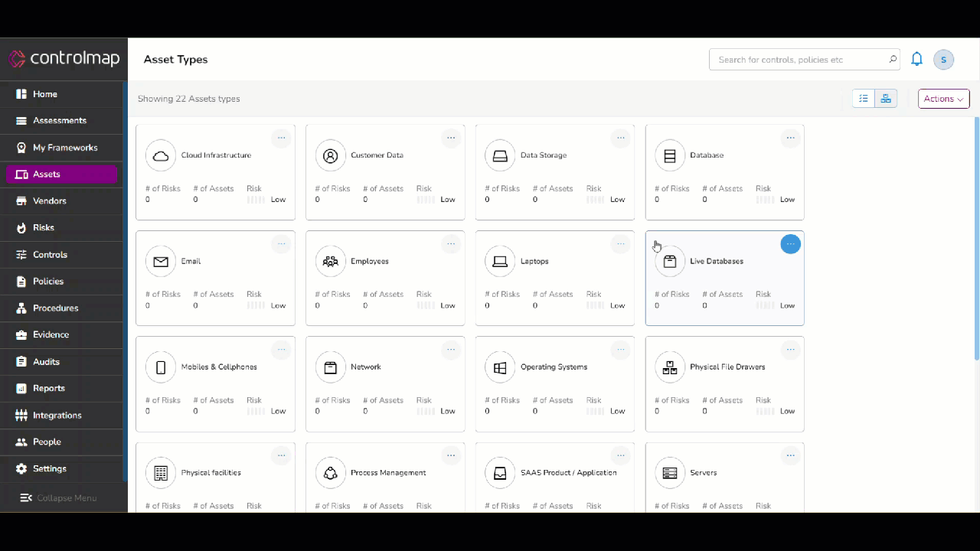Open Live Databases card options menu
This screenshot has height=551, width=980.
tap(791, 244)
